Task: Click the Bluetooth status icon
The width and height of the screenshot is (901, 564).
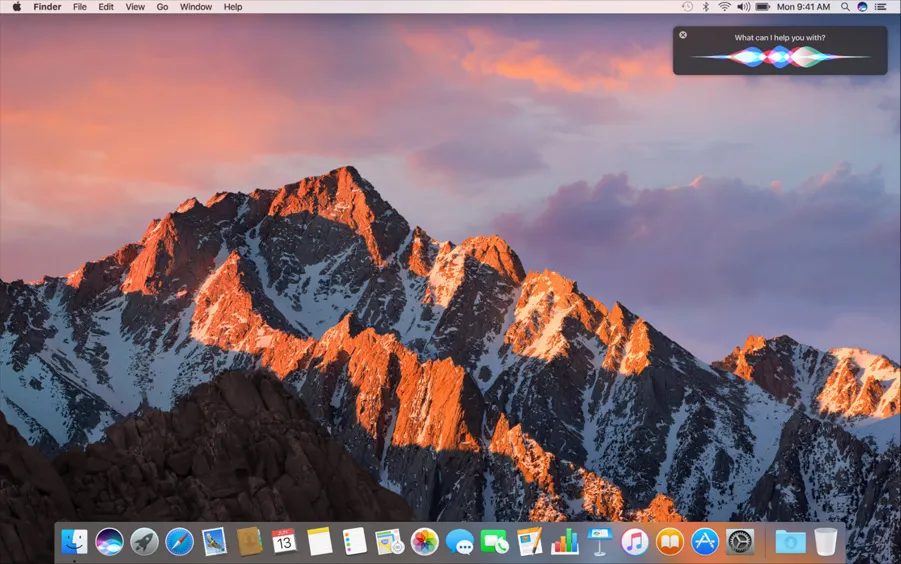Action: click(x=705, y=7)
